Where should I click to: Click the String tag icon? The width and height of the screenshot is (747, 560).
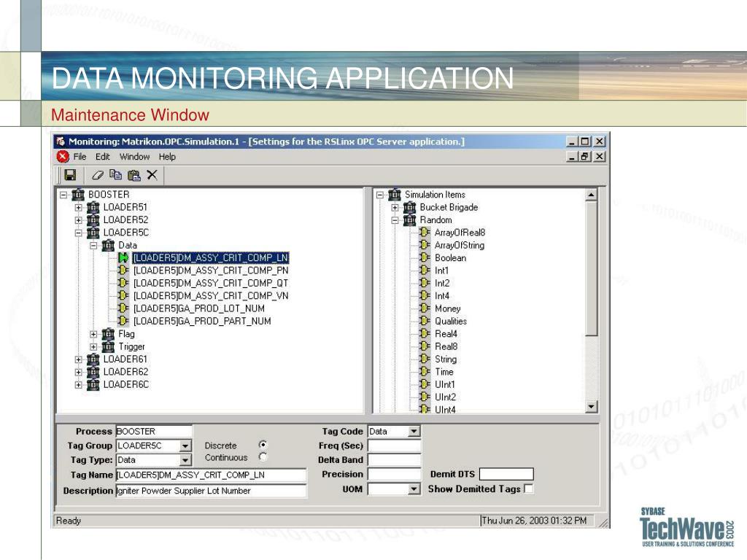click(x=425, y=359)
